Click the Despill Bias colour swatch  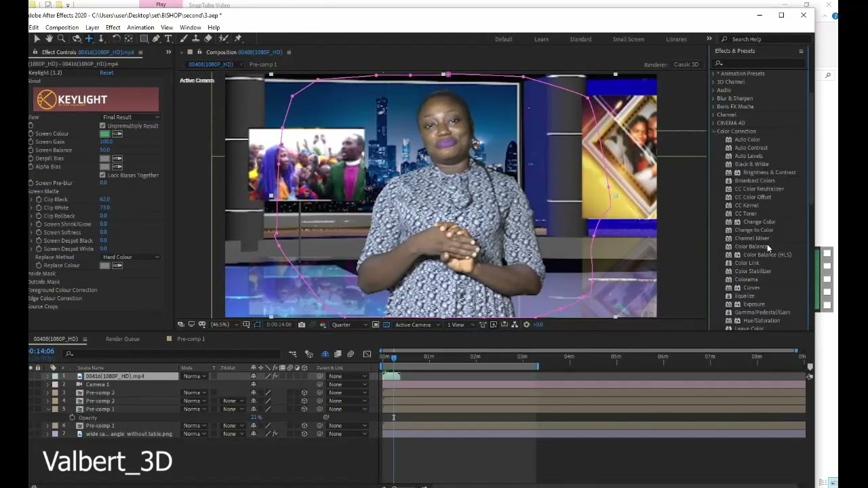(x=104, y=159)
